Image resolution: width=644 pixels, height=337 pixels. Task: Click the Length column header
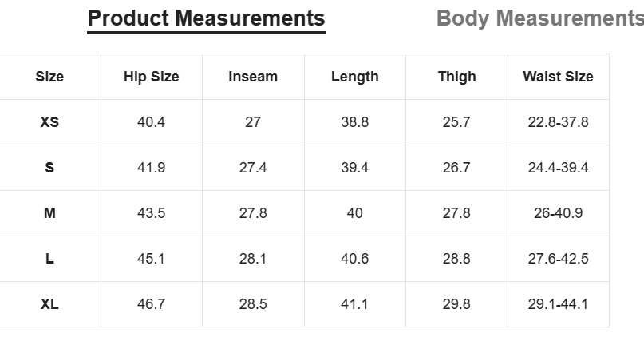click(x=355, y=77)
